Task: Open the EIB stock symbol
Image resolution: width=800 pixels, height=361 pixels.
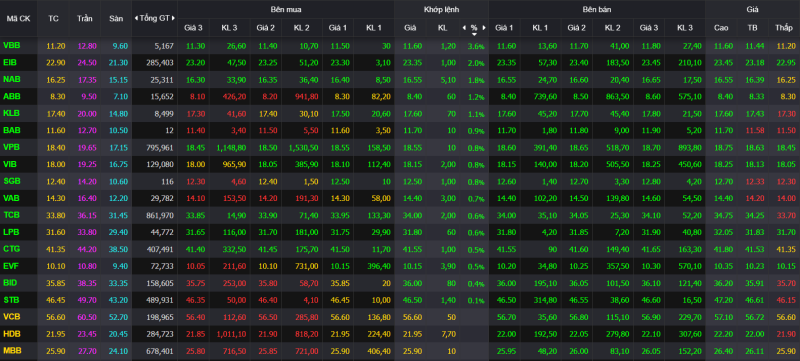Action: (x=10, y=63)
